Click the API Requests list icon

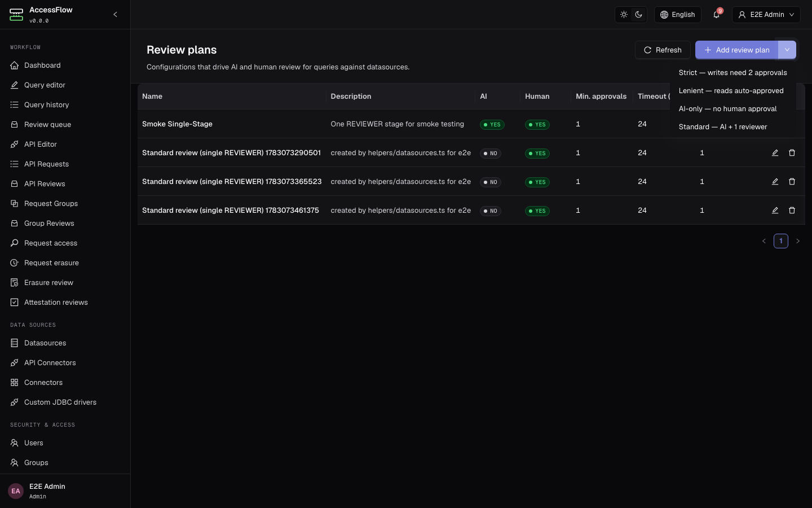(15, 164)
